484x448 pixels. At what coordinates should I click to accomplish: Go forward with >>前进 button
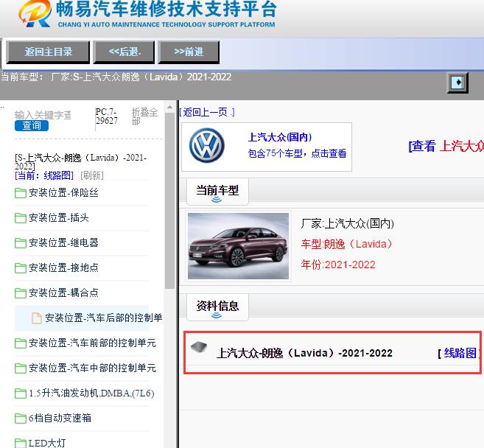(x=189, y=52)
